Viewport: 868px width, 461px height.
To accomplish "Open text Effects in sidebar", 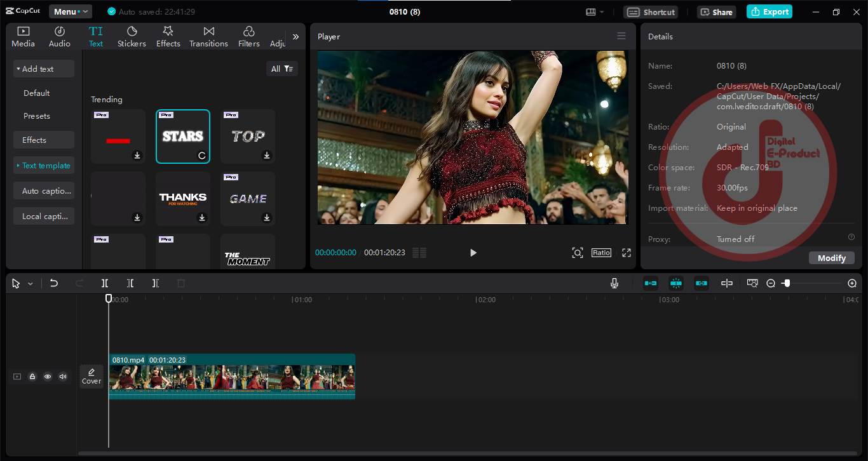I will click(x=44, y=140).
